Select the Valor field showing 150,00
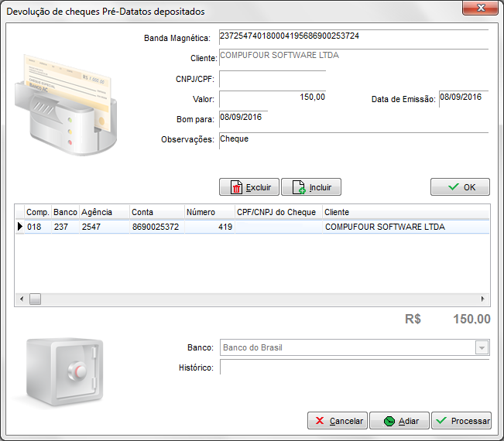 (272, 98)
